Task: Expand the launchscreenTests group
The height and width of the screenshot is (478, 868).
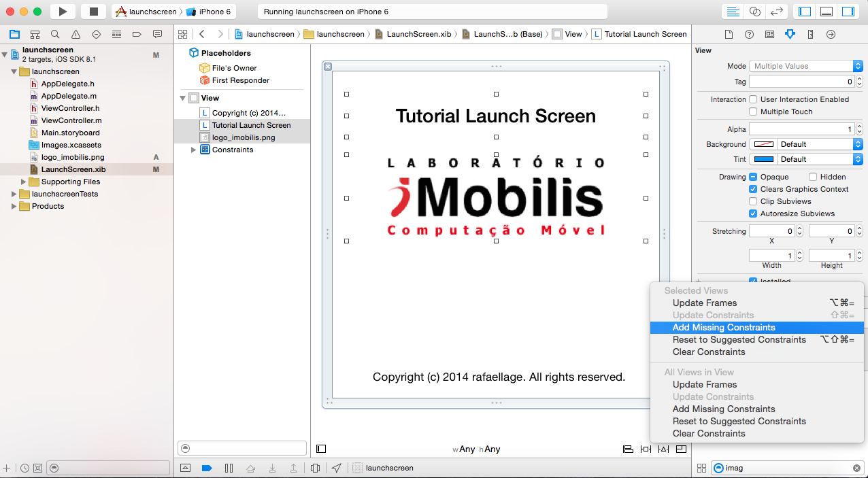Action: tap(14, 194)
